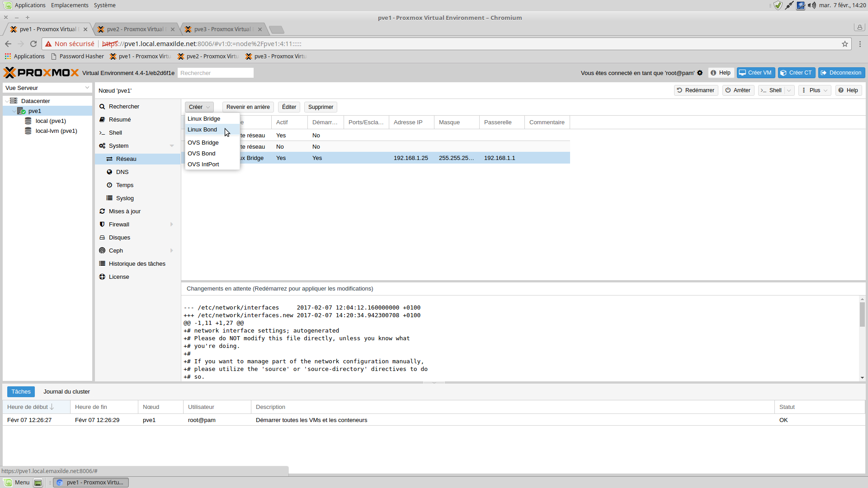Click the Éditer button
The image size is (868, 488).
[x=289, y=107]
